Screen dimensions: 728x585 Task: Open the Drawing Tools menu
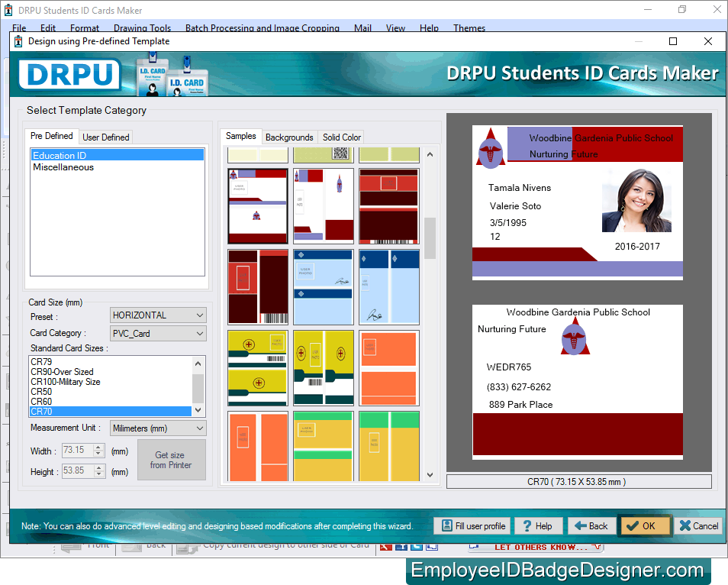(x=142, y=28)
